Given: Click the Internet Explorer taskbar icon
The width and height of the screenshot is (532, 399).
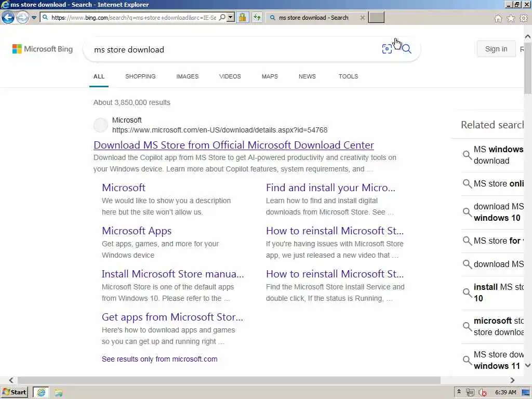Looking at the screenshot, I should pos(41,392).
